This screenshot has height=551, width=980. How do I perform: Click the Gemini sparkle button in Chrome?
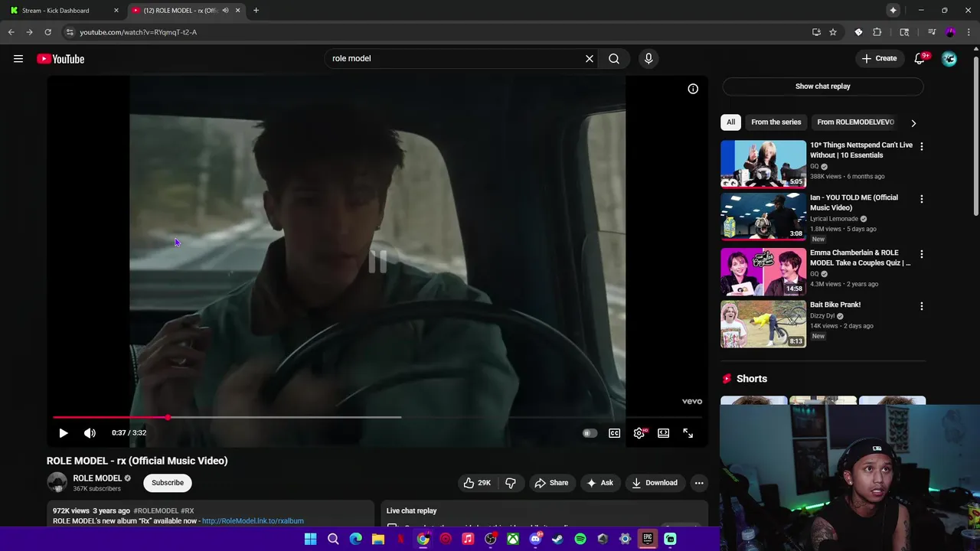[893, 10]
